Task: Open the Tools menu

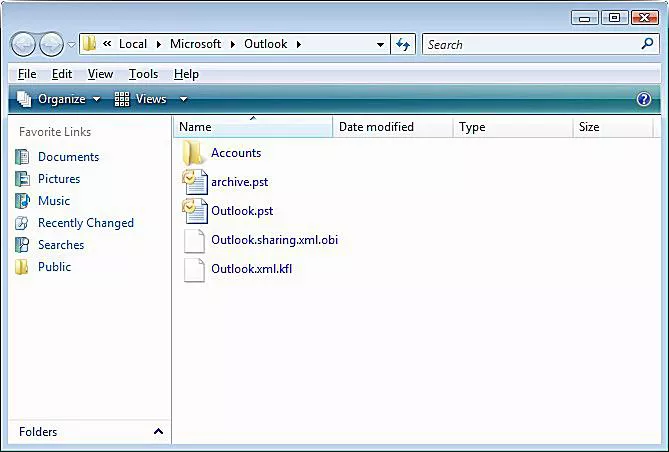Action: pyautogui.click(x=143, y=74)
